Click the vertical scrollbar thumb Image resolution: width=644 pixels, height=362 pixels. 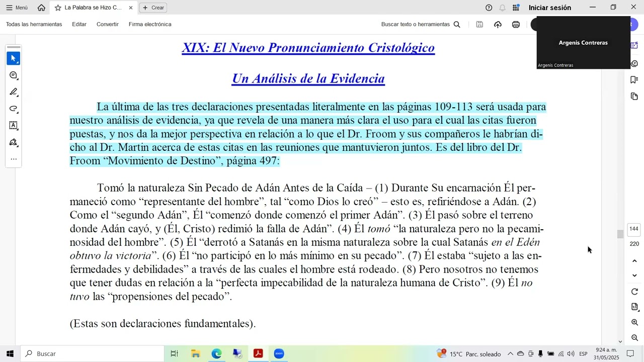[x=620, y=234]
